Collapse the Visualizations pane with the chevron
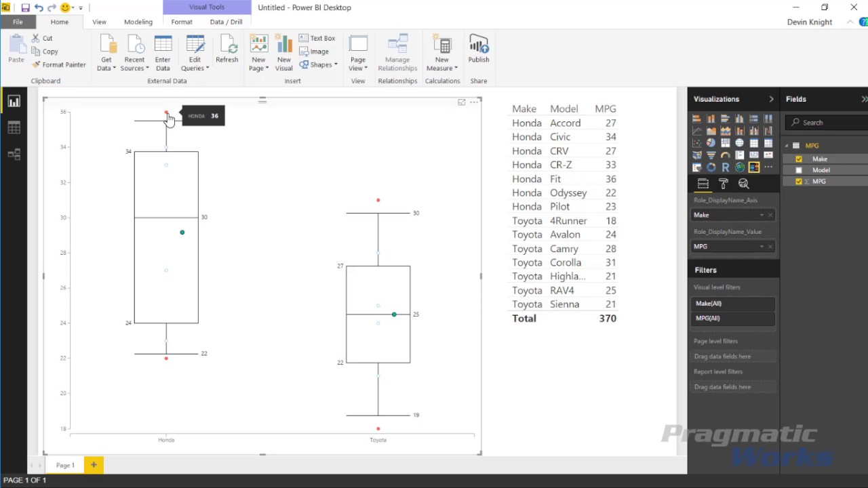This screenshot has width=868, height=488. tap(771, 99)
